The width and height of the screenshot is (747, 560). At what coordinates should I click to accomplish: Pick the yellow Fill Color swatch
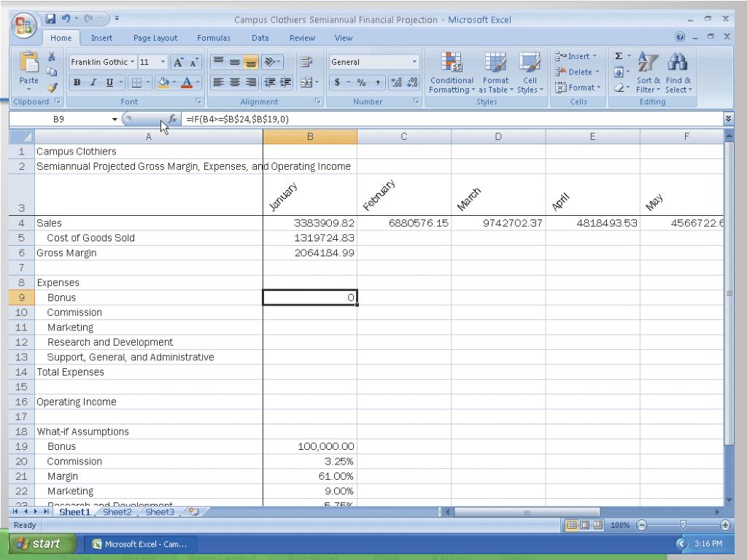click(x=163, y=82)
